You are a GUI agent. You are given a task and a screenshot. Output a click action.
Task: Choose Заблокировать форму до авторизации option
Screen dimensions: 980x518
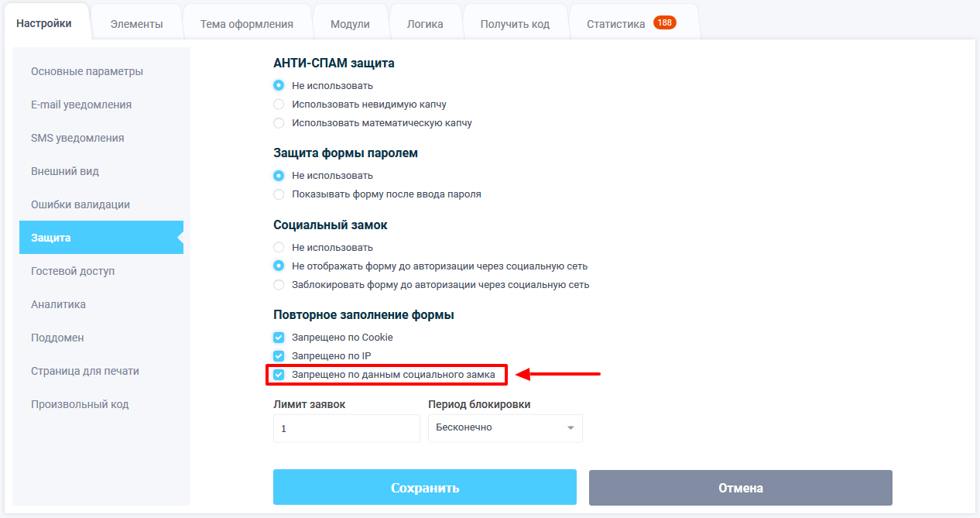tap(279, 284)
